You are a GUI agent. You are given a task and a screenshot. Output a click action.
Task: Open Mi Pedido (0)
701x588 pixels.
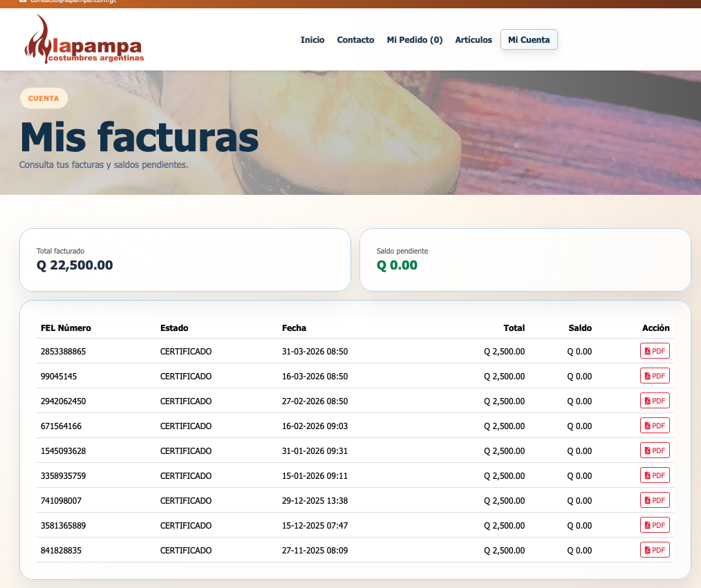click(x=415, y=39)
